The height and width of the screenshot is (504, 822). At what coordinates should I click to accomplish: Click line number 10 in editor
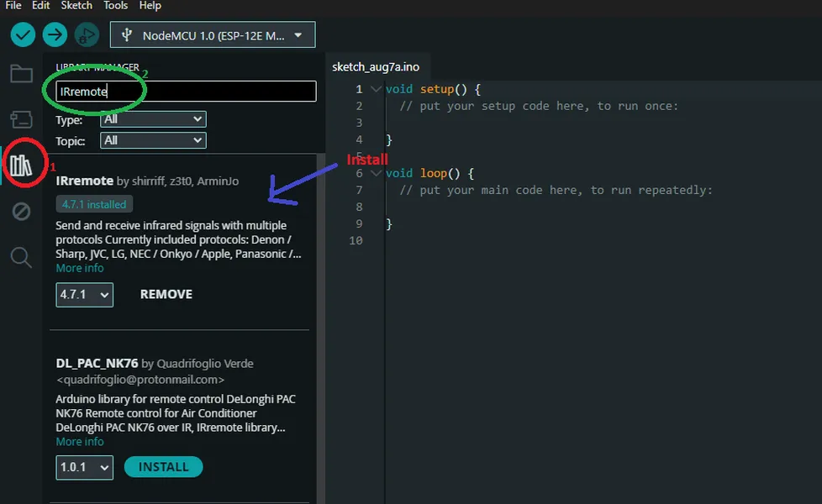tap(356, 240)
